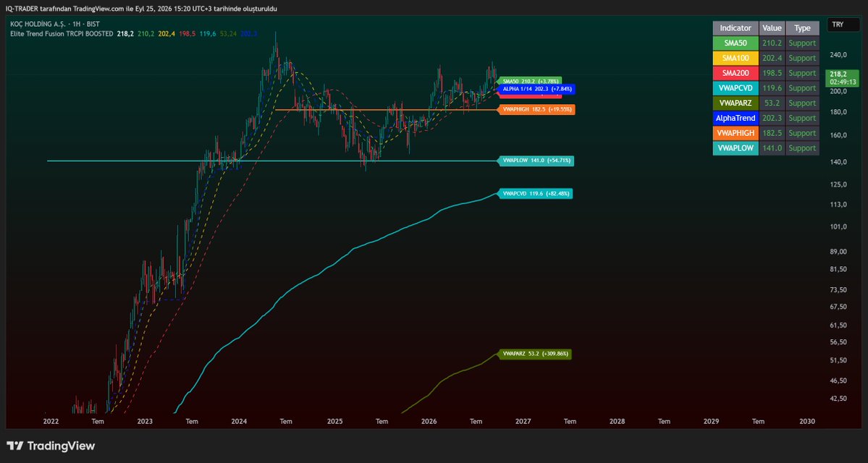Click the 141.0 value in the VWAPLOW row

coord(772,148)
